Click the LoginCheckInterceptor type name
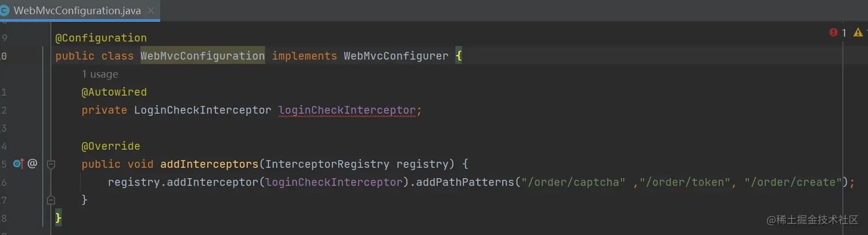Screen dimensions: 868x235 coord(202,110)
